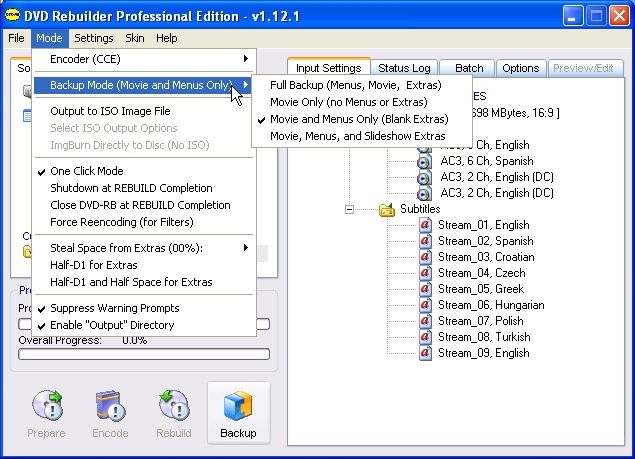
Task: Click icon beside Stream_05, Greek subtitle
Action: click(425, 289)
